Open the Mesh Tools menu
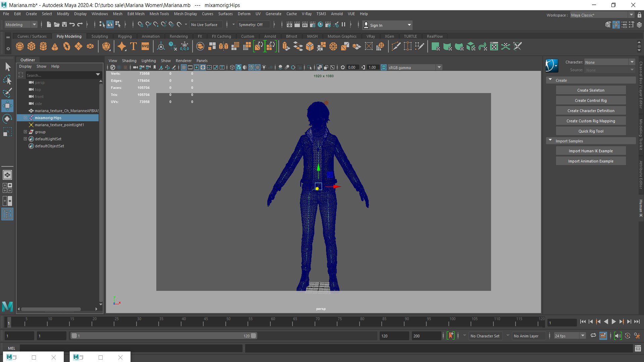The height and width of the screenshot is (362, 644). 159,14
